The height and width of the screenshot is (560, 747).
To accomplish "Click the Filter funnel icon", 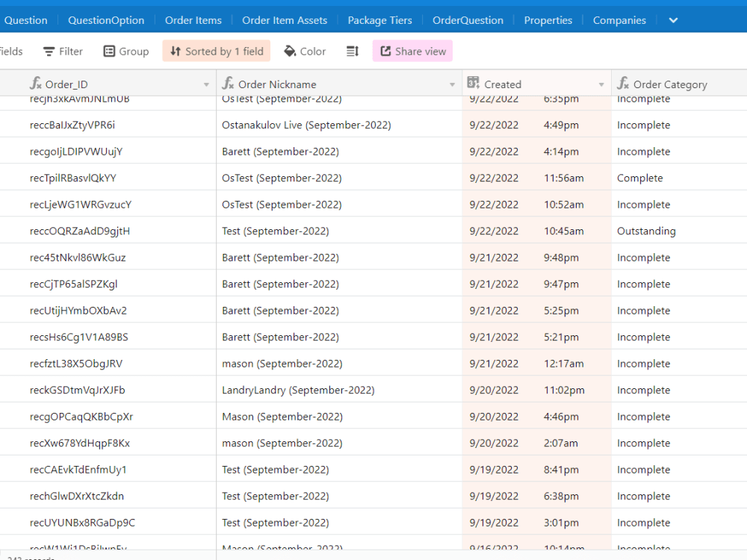I will pos(49,52).
